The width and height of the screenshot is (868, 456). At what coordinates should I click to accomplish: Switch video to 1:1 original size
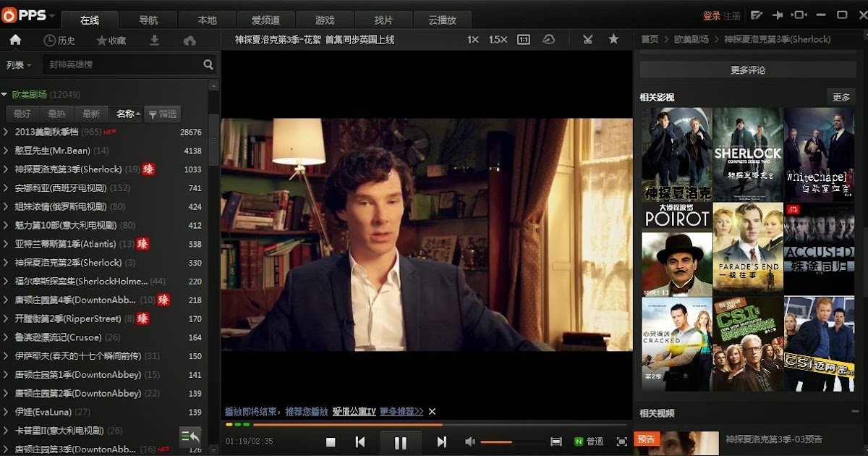coord(524,40)
